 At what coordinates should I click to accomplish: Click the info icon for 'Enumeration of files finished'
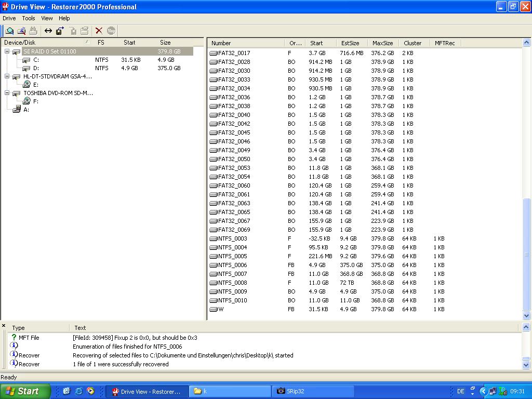14,345
